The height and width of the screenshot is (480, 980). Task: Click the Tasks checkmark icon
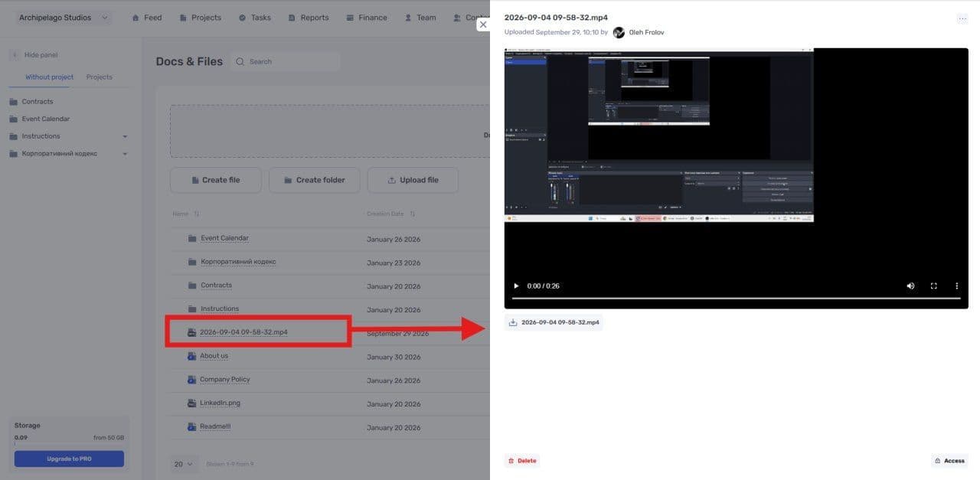coord(242,18)
